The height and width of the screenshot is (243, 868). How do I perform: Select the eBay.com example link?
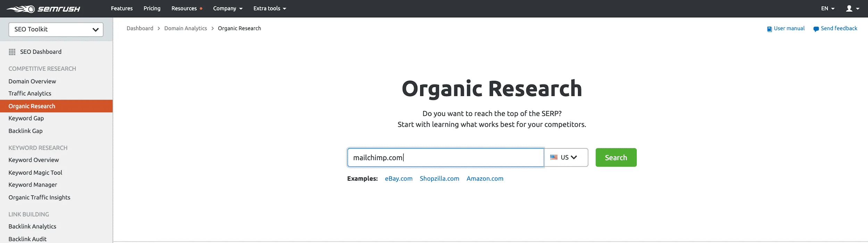(399, 179)
